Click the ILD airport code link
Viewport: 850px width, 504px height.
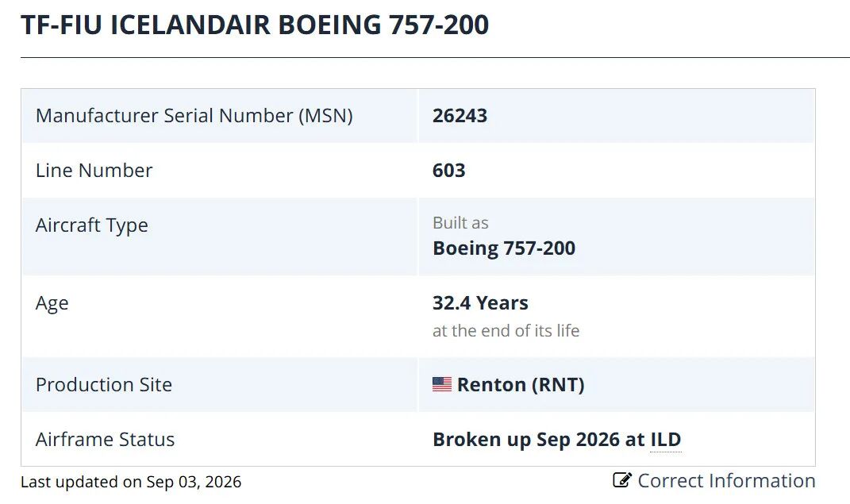[x=666, y=440]
